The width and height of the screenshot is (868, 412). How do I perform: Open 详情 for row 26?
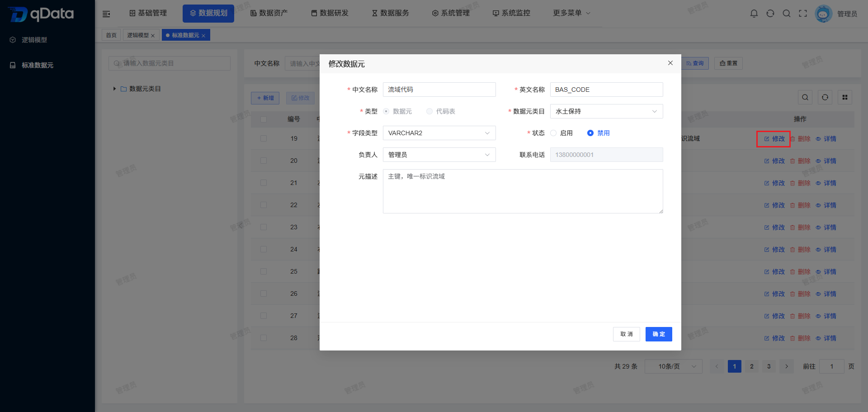[x=826, y=294]
